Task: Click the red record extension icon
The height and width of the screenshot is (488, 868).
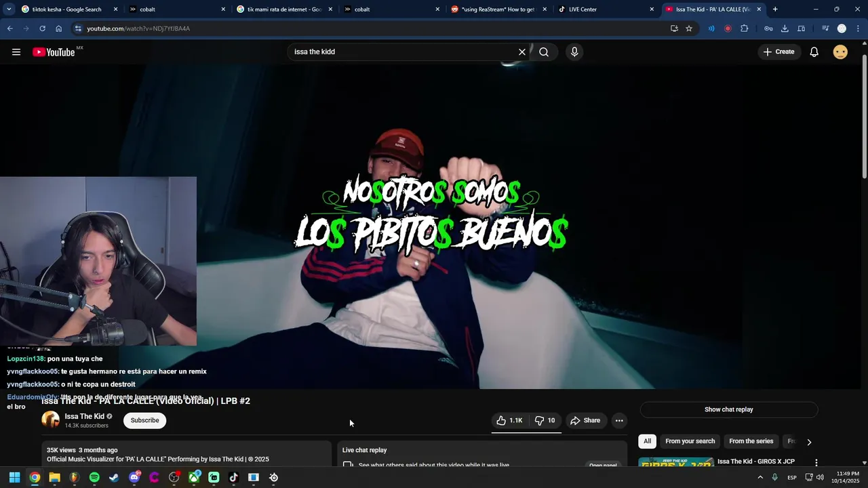Action: tap(728, 28)
